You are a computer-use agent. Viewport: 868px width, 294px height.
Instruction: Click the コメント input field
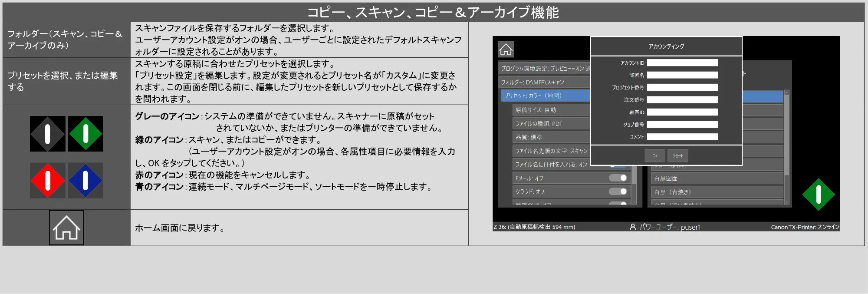coord(682,137)
